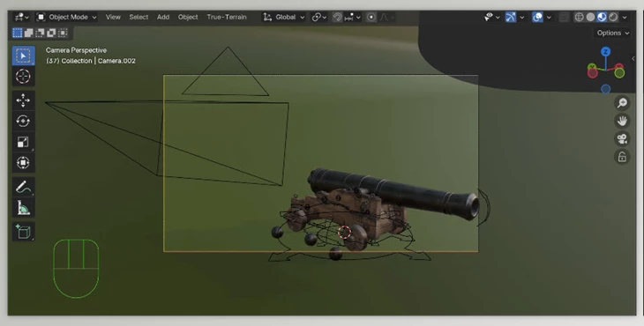Viewport: 644px width, 326px height.
Task: Switch to wireframe viewport shading
Action: 579,18
